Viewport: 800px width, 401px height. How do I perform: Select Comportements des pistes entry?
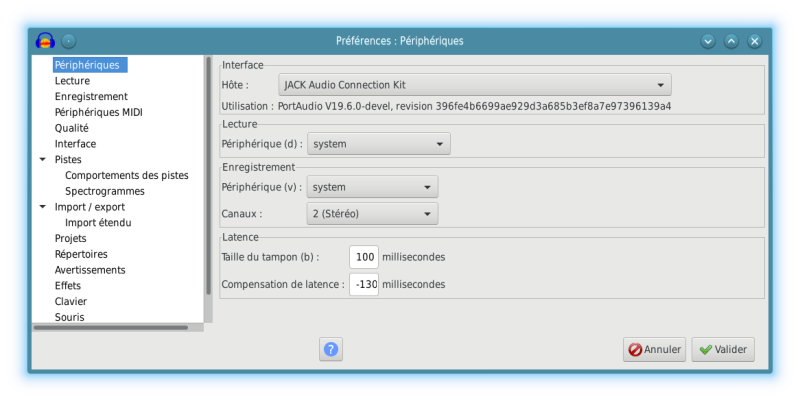point(127,176)
